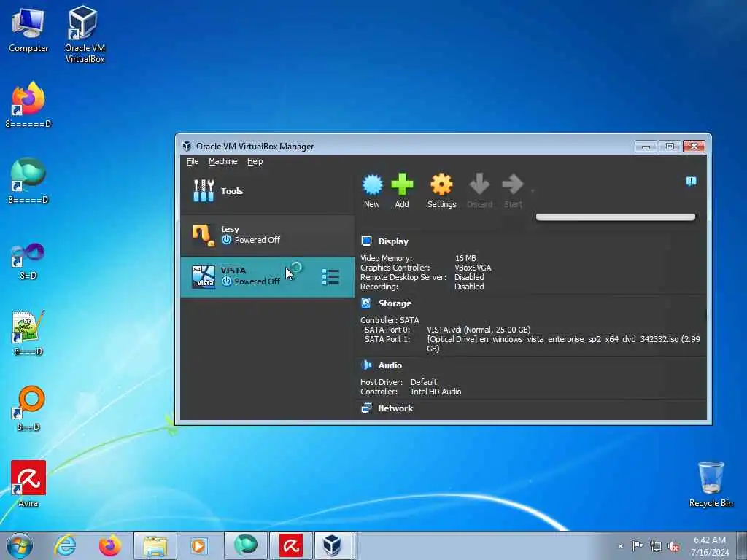
Task: Click the VISTA.vdi disk entry
Action: click(x=479, y=330)
